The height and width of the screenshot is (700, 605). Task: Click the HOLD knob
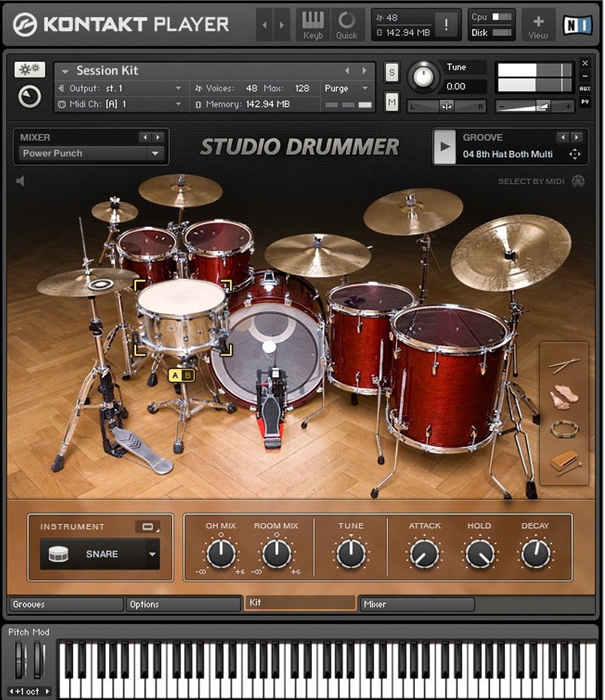(x=479, y=554)
